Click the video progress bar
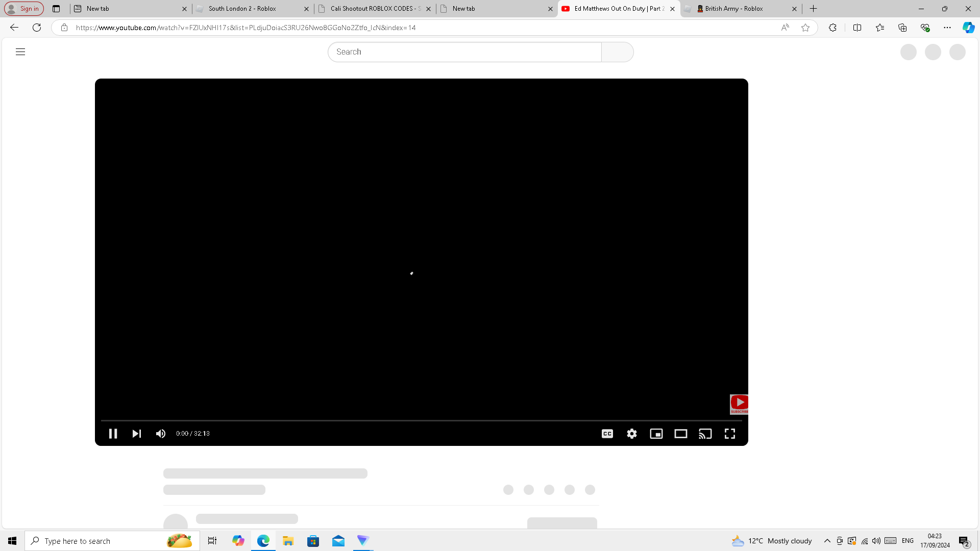This screenshot has height=551, width=980. pos(422,420)
